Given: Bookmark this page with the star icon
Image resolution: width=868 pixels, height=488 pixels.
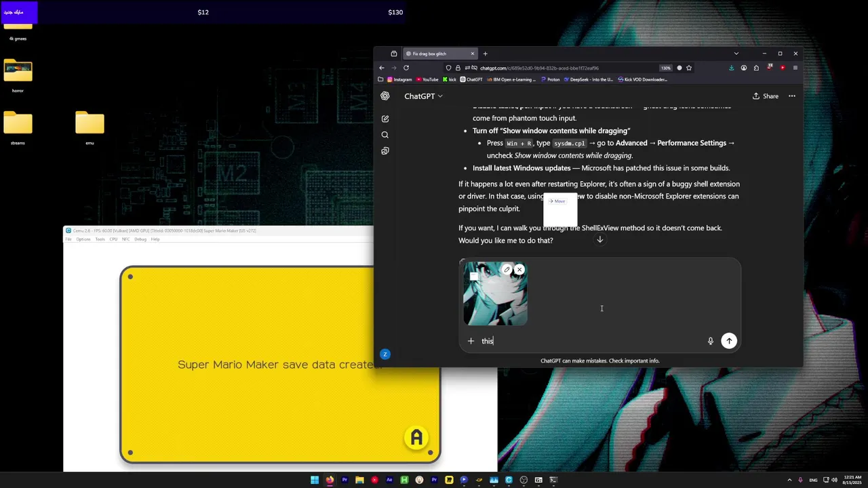Looking at the screenshot, I should (x=689, y=68).
